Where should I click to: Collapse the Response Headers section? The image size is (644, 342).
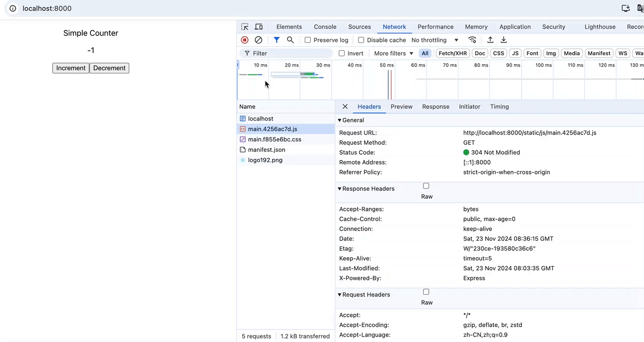click(x=367, y=189)
